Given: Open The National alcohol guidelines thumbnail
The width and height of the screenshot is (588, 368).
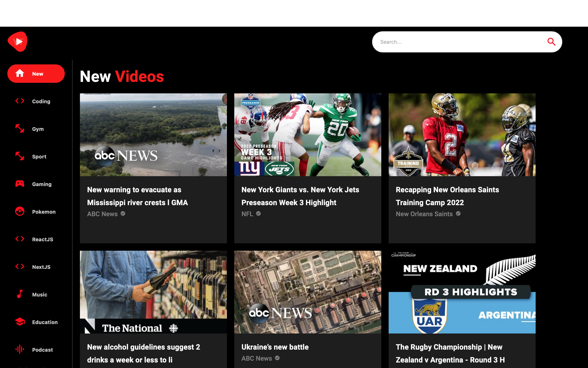Looking at the screenshot, I should [153, 292].
